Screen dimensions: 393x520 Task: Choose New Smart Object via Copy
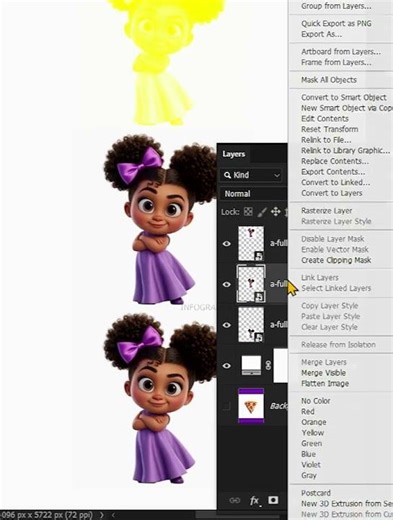click(x=347, y=108)
